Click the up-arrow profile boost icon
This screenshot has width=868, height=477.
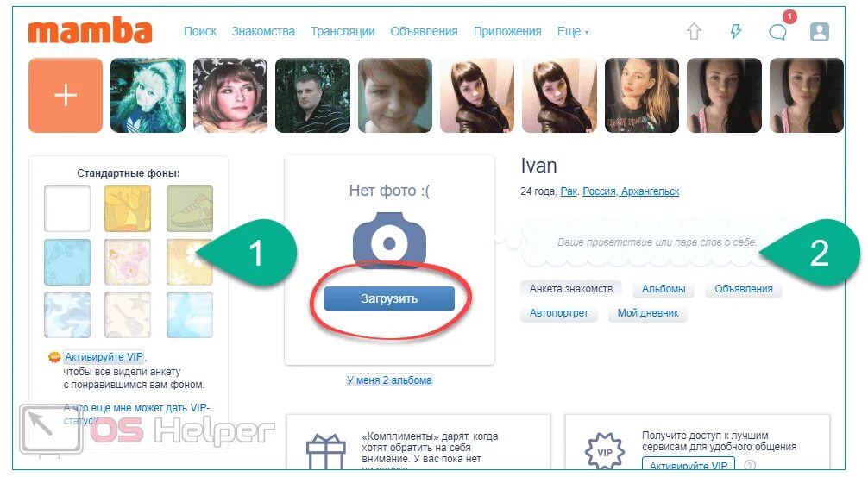point(694,31)
